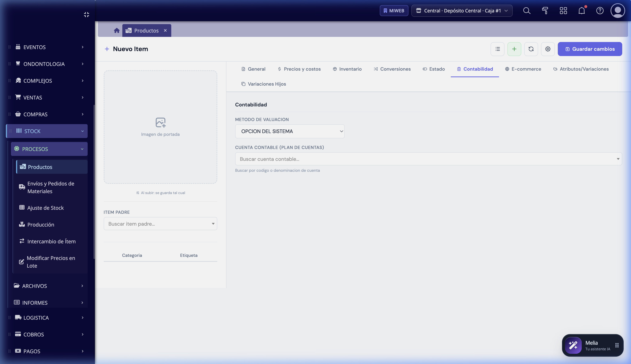Screen dimensions: 631x364
Task: Upload an Imagen de portada cover image
Action: tap(160, 127)
